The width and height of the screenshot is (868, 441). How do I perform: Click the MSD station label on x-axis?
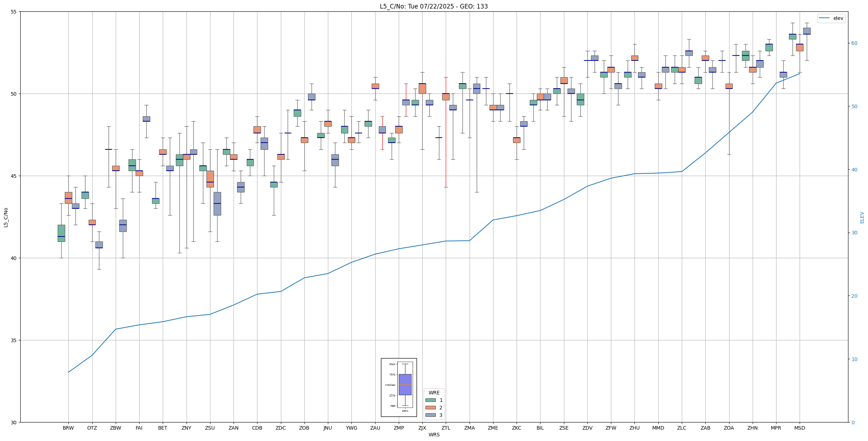click(x=799, y=428)
